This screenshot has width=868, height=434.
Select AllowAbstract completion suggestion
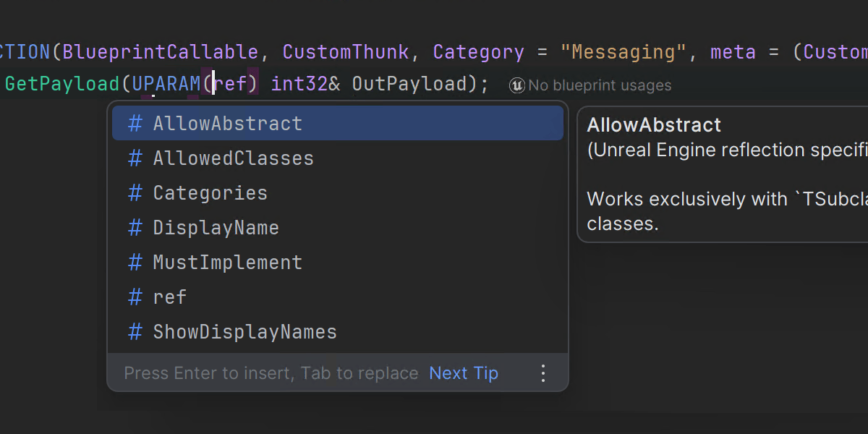coord(227,124)
